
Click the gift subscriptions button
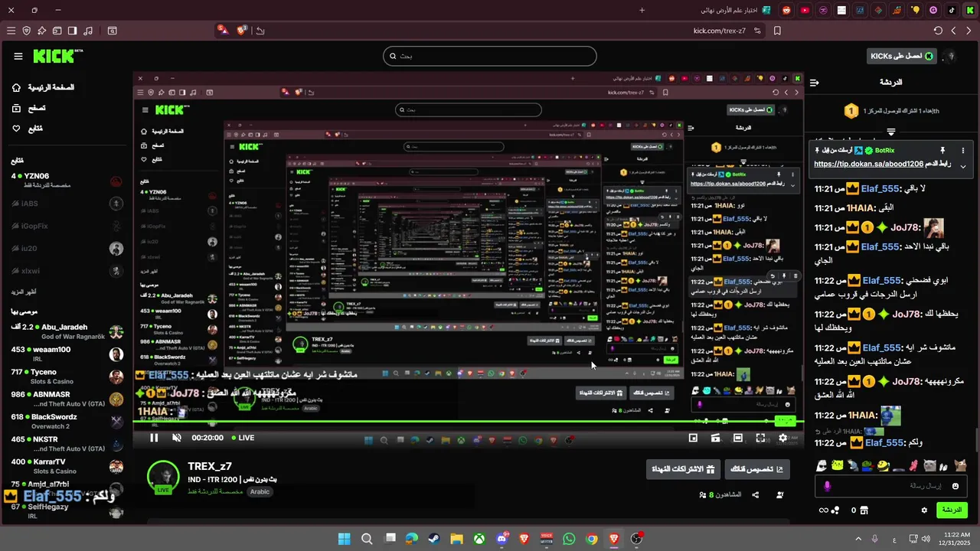[683, 469]
